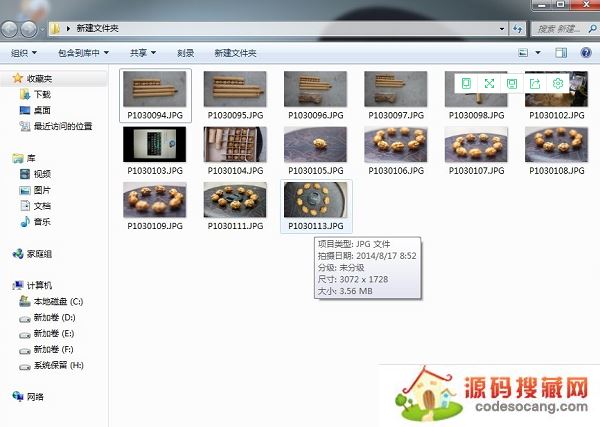Open the 包含到库中 menu

point(82,52)
